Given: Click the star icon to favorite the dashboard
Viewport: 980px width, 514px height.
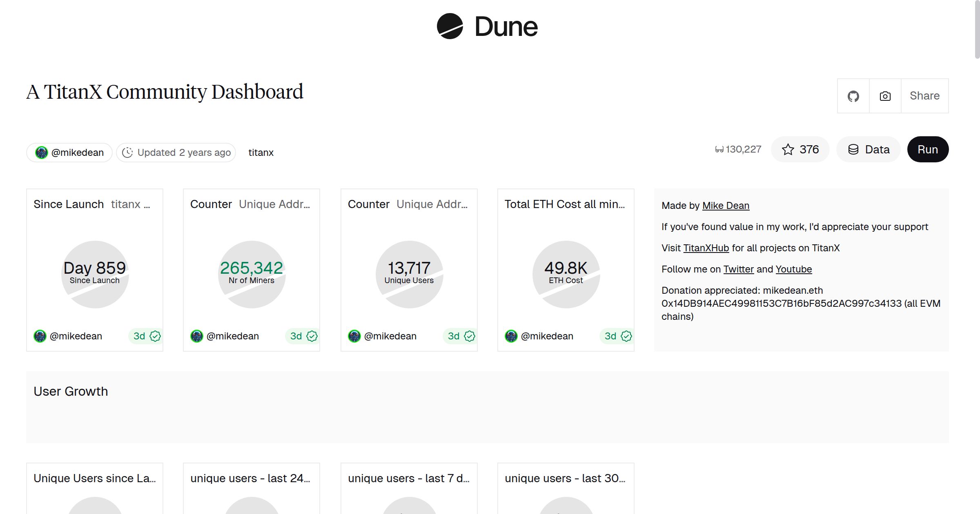Looking at the screenshot, I should pos(788,149).
